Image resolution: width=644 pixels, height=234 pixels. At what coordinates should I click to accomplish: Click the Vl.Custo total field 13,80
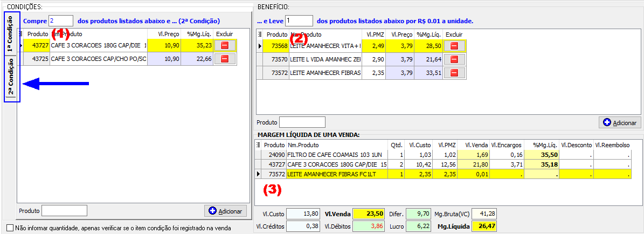coord(303,214)
